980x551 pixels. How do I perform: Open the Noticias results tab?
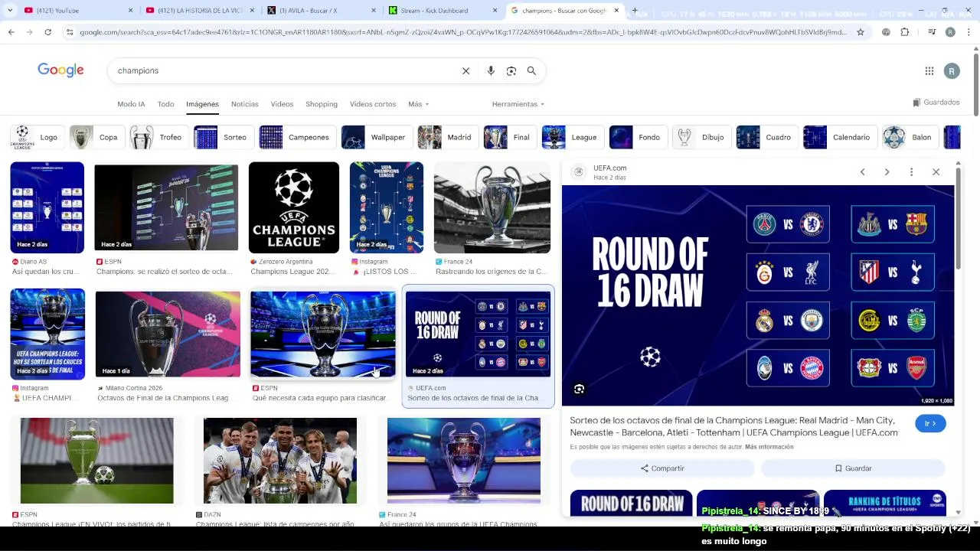click(245, 104)
